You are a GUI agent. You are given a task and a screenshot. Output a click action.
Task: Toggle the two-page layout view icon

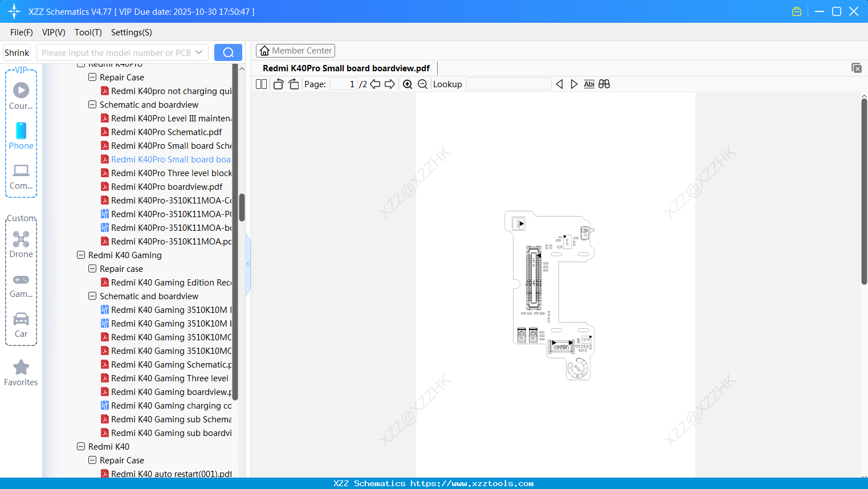pos(261,84)
